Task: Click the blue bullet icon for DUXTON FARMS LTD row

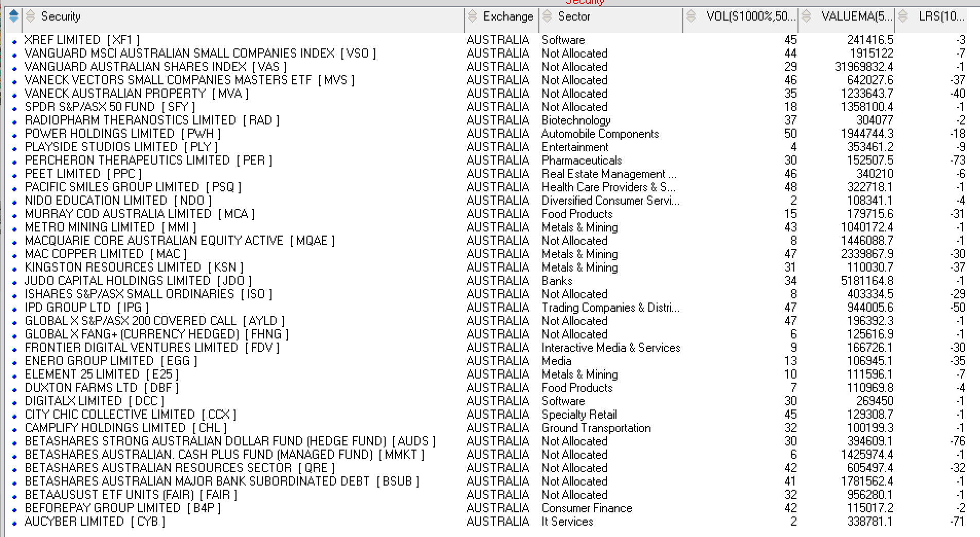Action: (x=14, y=390)
